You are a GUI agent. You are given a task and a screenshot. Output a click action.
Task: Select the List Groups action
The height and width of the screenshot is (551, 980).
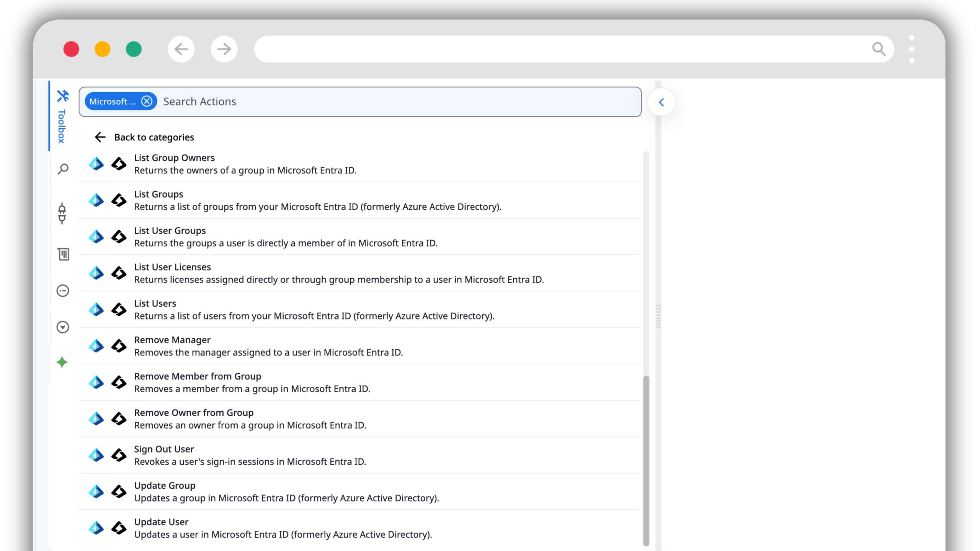pyautogui.click(x=359, y=200)
